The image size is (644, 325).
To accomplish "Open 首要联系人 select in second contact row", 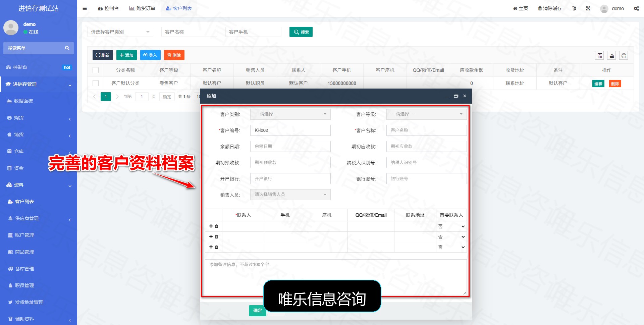I will (451, 237).
